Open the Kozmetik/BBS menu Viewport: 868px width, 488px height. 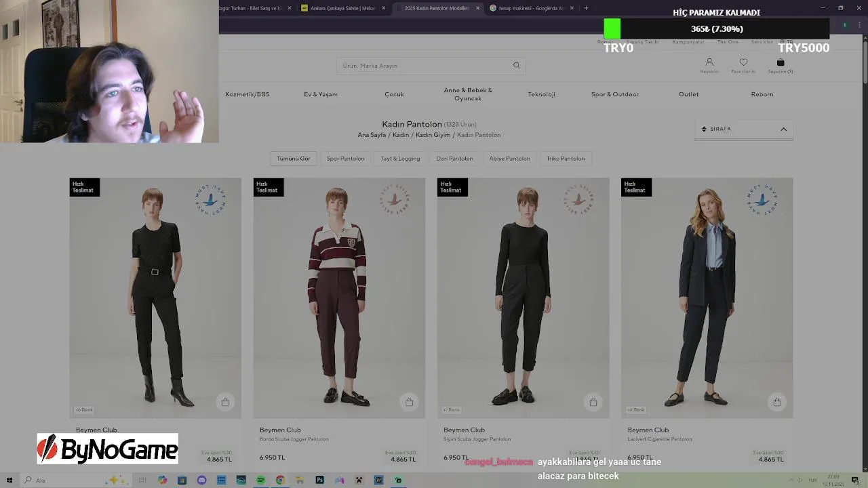point(248,94)
